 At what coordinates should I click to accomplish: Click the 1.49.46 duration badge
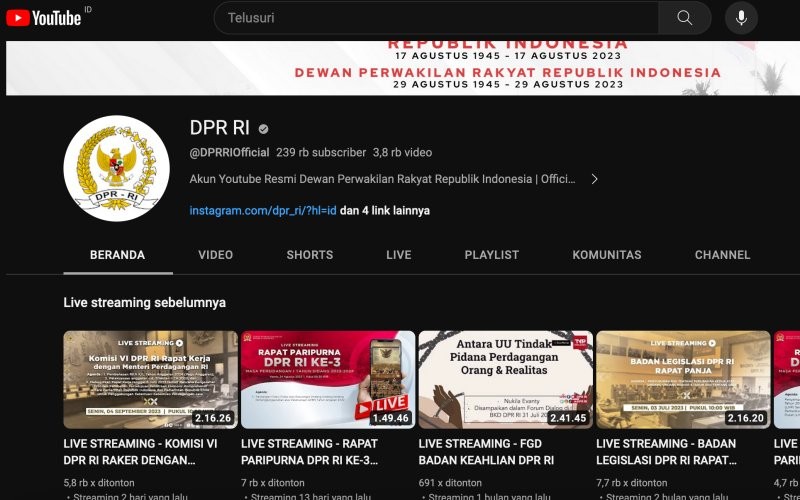click(x=391, y=418)
